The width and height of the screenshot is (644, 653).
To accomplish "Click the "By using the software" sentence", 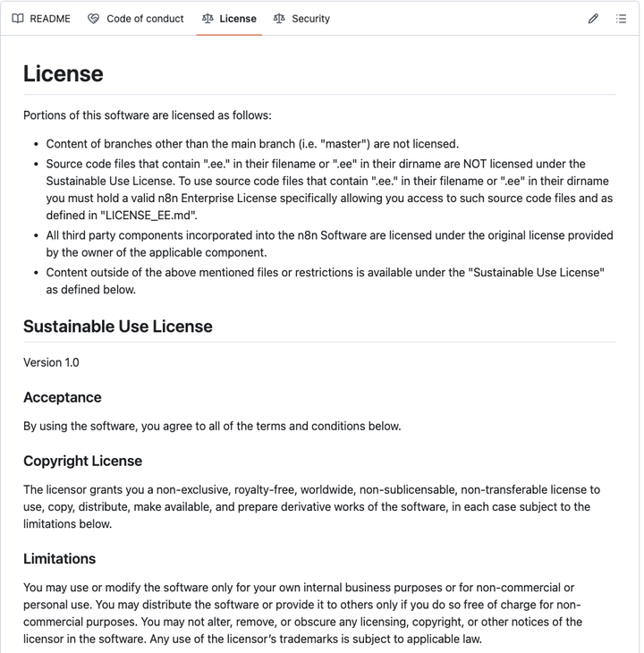I will click(212, 427).
